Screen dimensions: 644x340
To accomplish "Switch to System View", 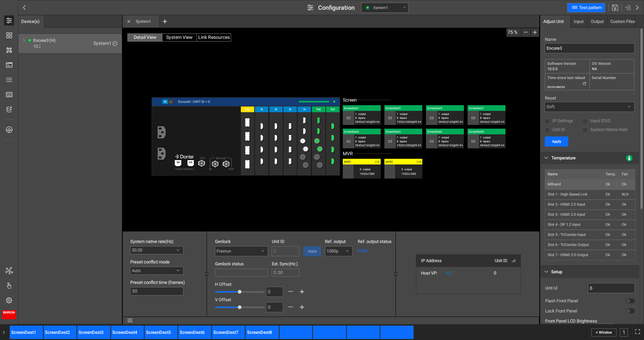I will pyautogui.click(x=179, y=37).
